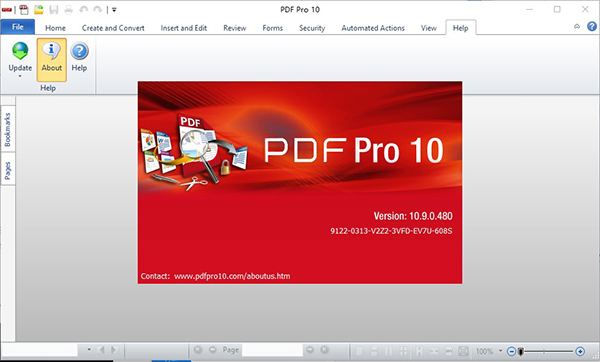Switch to the Home tab
This screenshot has width=600, height=362.
[x=55, y=28]
